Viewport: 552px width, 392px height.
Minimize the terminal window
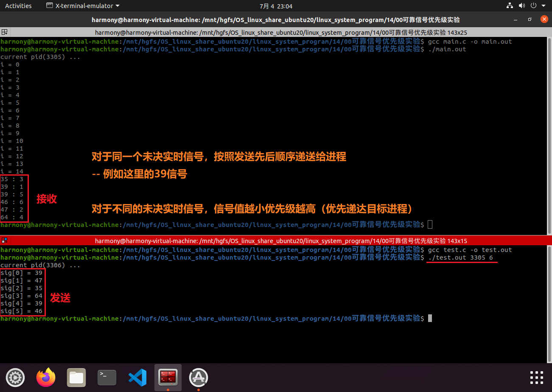[516, 20]
